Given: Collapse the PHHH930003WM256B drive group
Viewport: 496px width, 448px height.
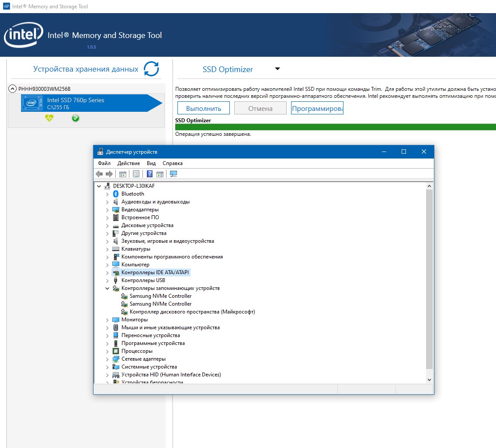Looking at the screenshot, I should coord(12,89).
